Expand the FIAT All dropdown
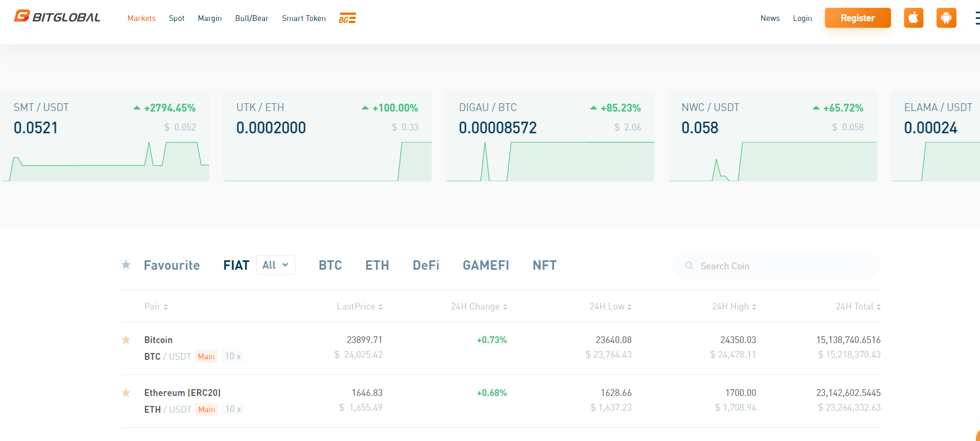This screenshot has height=441, width=980. click(x=276, y=265)
